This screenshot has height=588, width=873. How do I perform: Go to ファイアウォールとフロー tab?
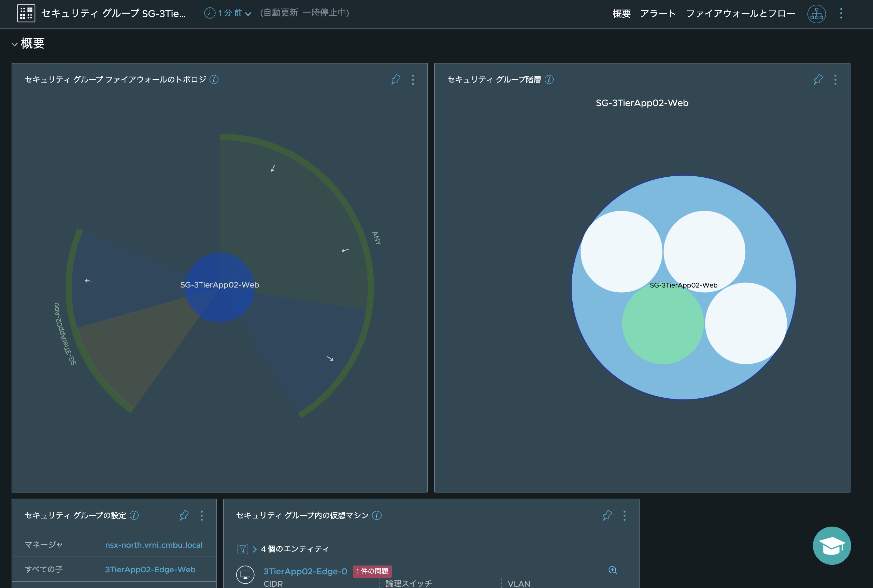point(740,14)
